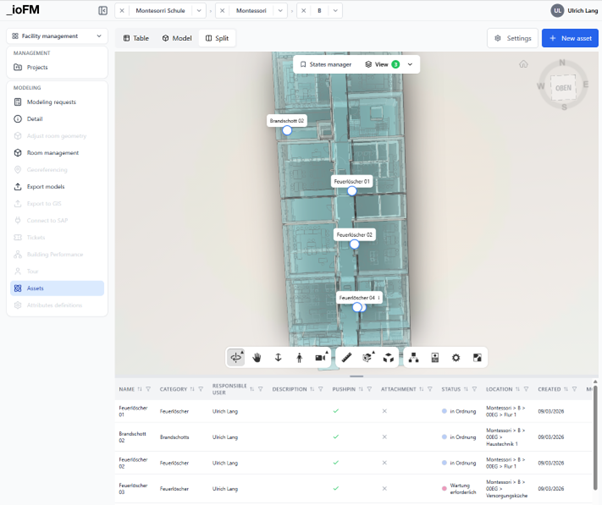The image size is (602, 505).
Task: Collapse the sidebar with the panel icon
Action: coord(103,11)
